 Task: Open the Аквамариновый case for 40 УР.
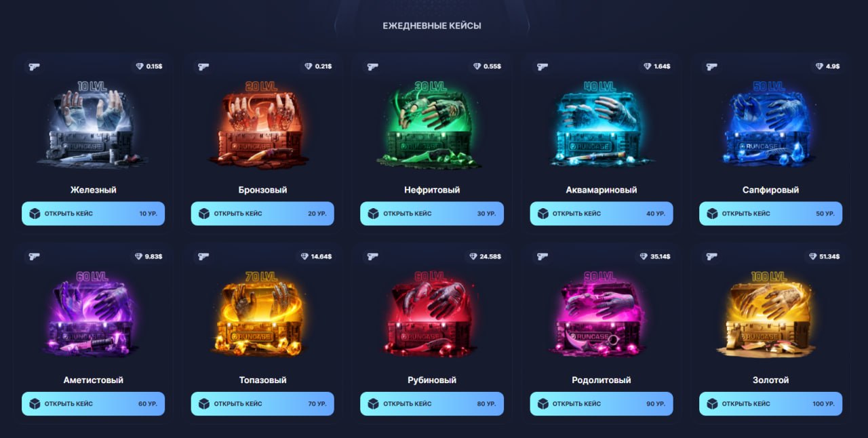(601, 214)
